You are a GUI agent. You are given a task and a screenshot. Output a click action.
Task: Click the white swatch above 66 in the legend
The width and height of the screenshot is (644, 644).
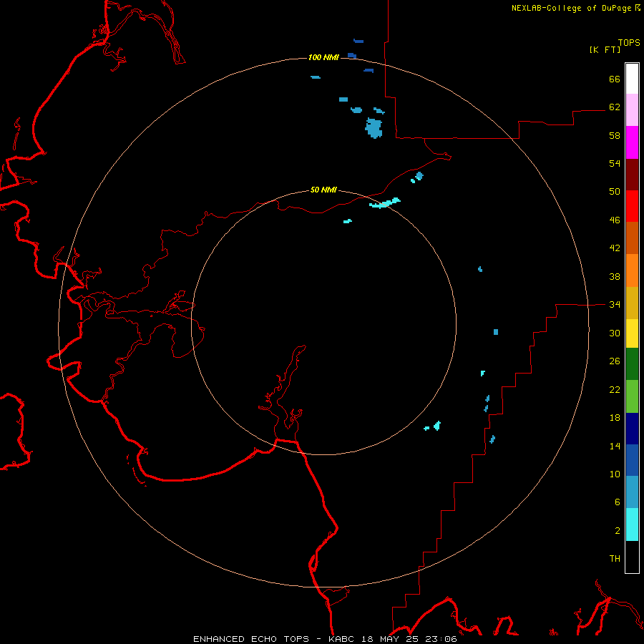coord(632,79)
